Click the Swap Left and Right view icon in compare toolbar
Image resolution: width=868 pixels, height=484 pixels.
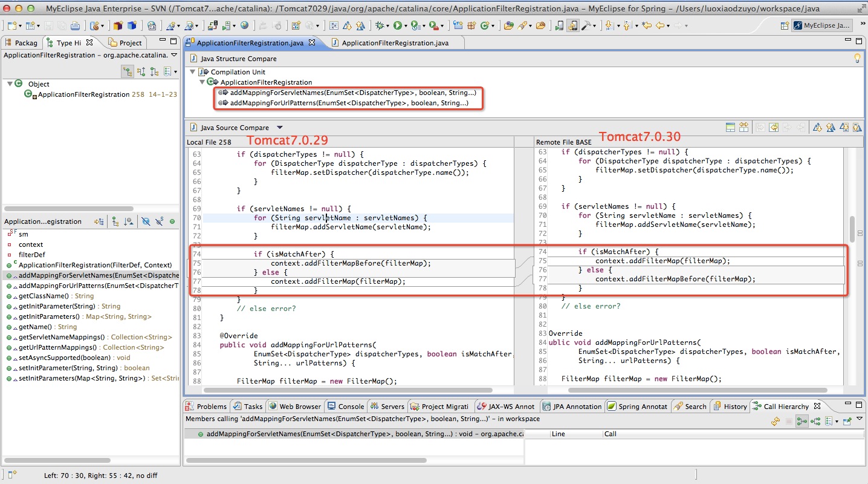(743, 127)
